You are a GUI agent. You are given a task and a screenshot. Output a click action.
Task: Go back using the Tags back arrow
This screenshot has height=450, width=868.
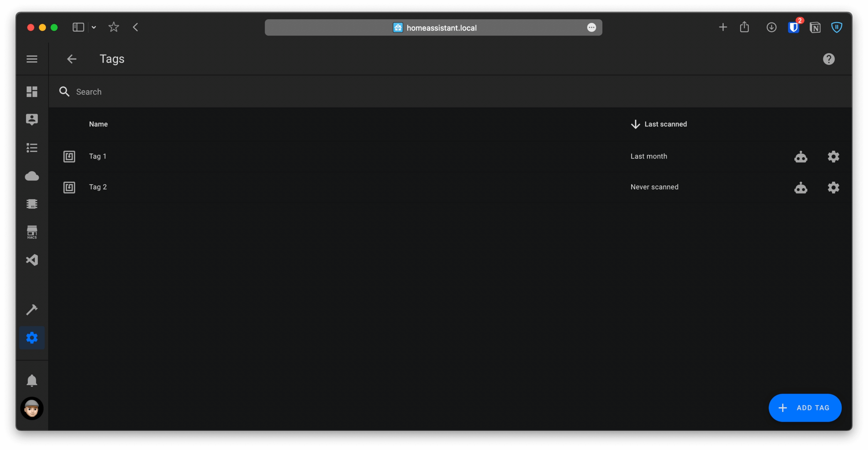(x=71, y=59)
